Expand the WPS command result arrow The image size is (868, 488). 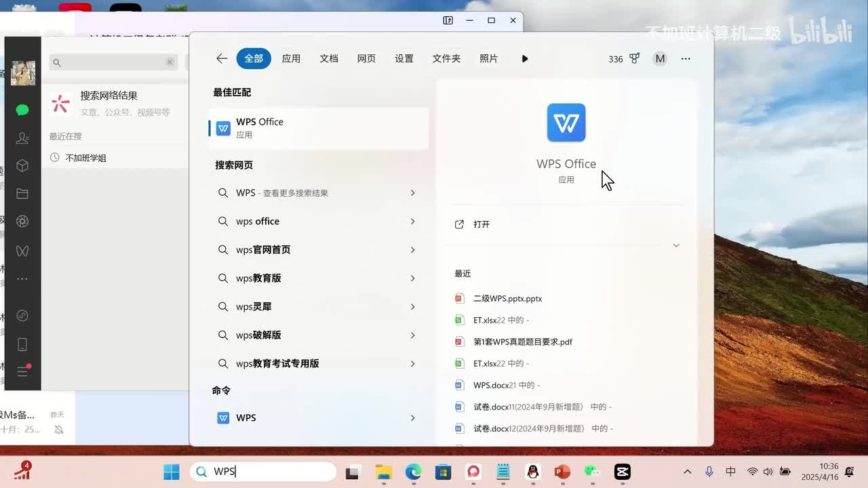(x=412, y=418)
